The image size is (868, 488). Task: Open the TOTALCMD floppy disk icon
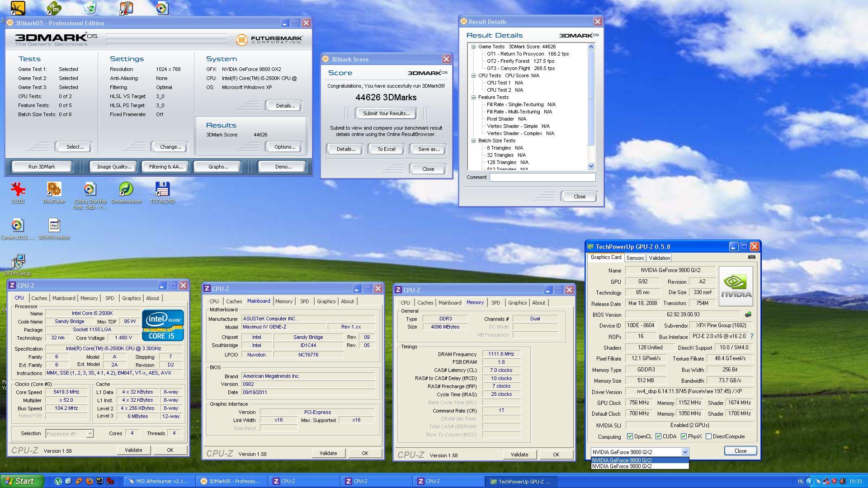[x=162, y=190]
